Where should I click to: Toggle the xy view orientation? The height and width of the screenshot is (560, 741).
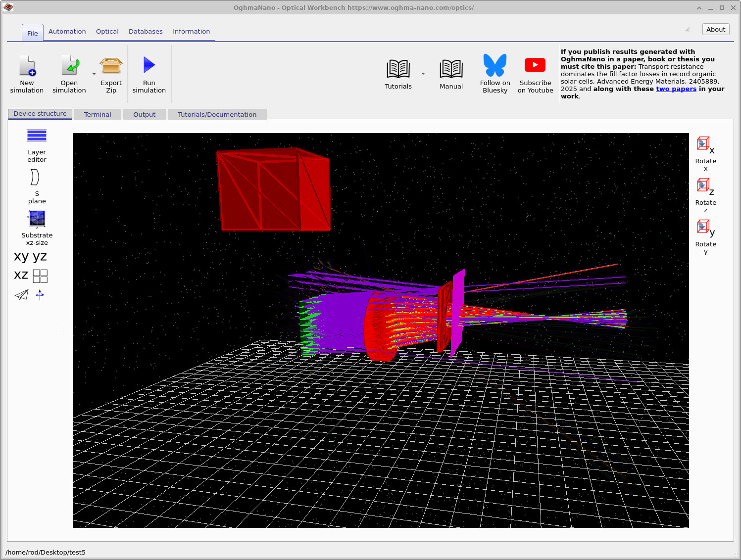coord(21,256)
